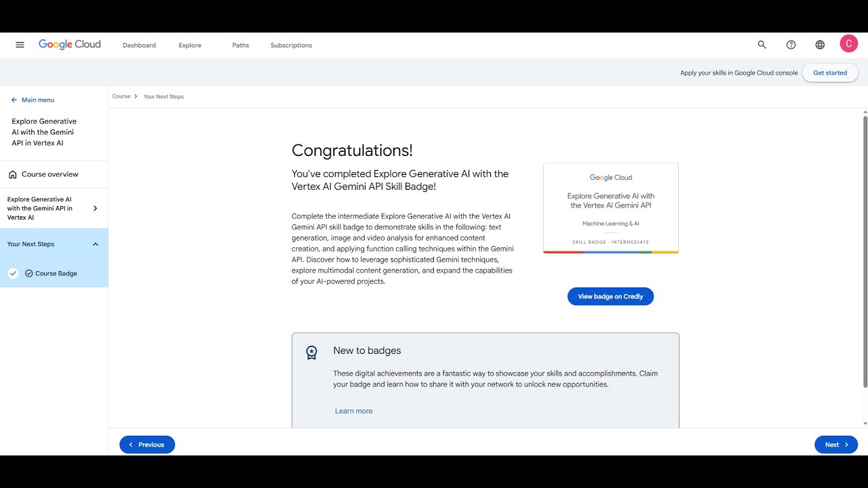The height and width of the screenshot is (488, 868).
Task: Click the Previous button
Action: 147,445
